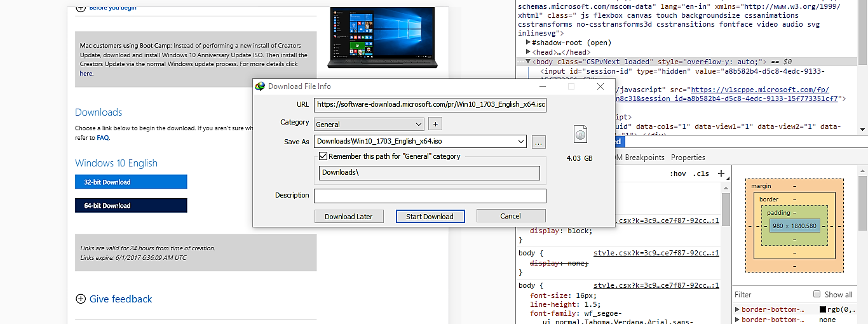Open the FAQ link under Downloads

click(103, 137)
